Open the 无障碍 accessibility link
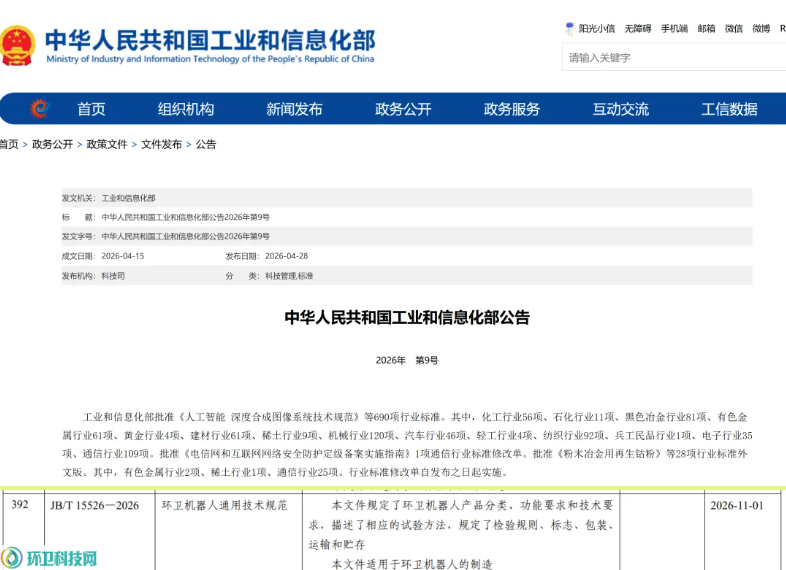The width and height of the screenshot is (786, 570). 638,29
